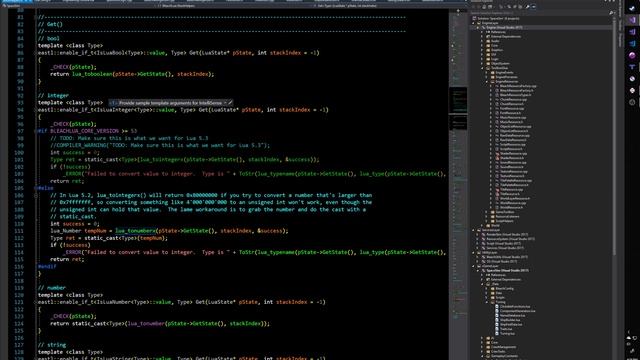This screenshot has height=360, width=640.
Task: Click 'Provide sample template arguments for IntelliSense'
Action: pyautogui.click(x=170, y=103)
